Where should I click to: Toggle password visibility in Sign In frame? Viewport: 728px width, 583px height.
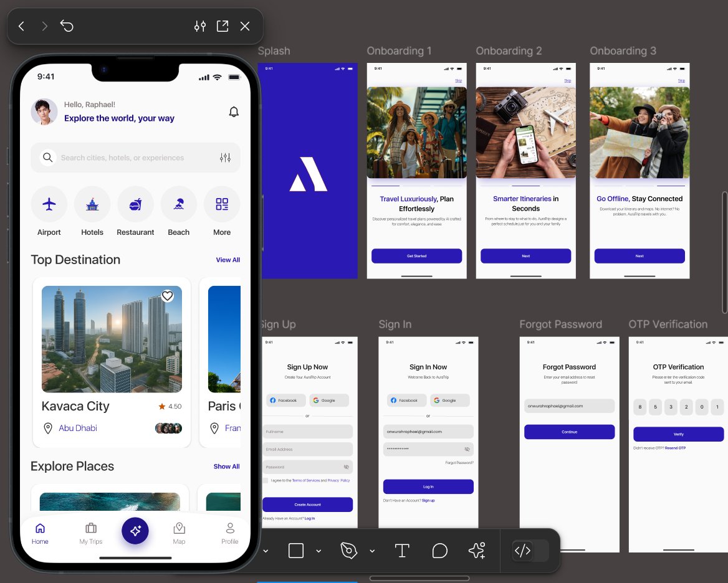tap(467, 449)
